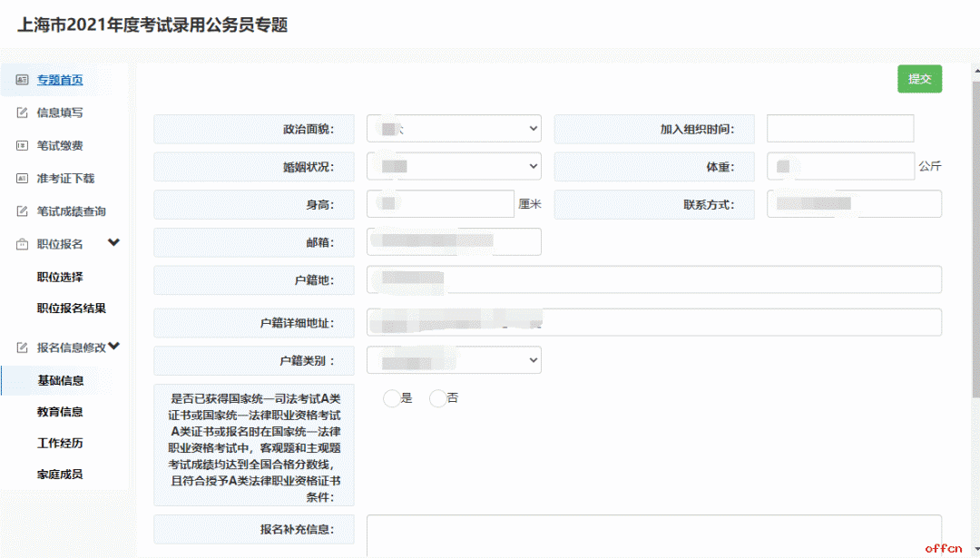
Task: Collapse the 职位报名 menu chevron
Action: tap(114, 243)
